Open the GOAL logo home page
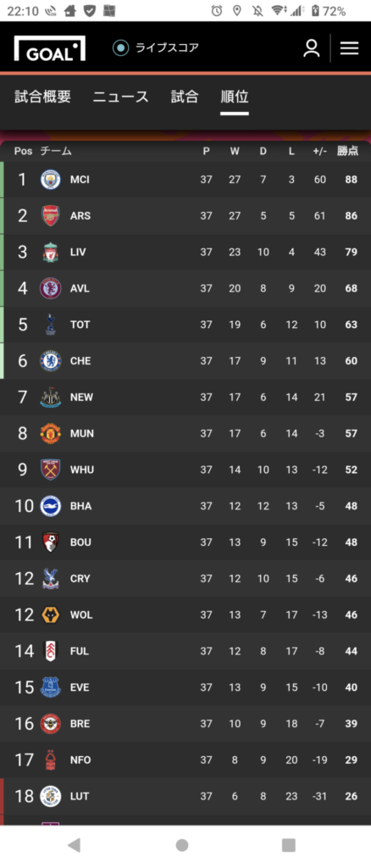The width and height of the screenshot is (371, 868). point(50,48)
